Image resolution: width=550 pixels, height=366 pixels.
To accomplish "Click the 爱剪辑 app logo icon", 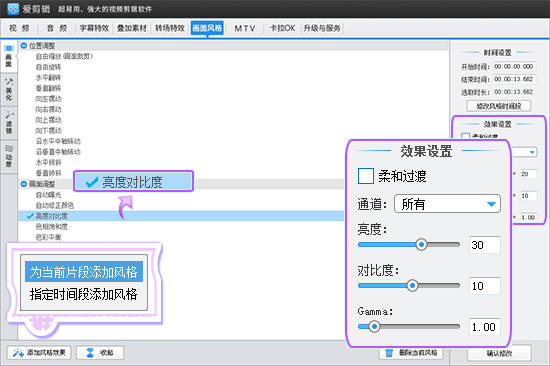I will 13,9.
